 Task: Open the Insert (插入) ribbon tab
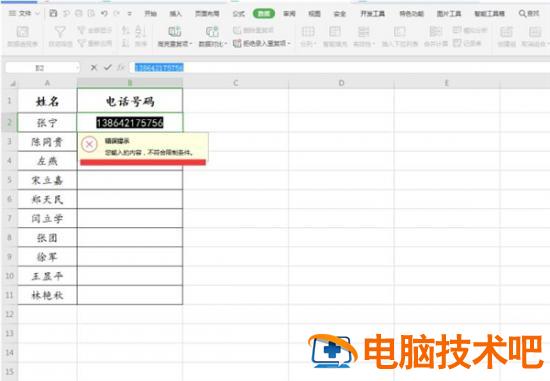176,13
